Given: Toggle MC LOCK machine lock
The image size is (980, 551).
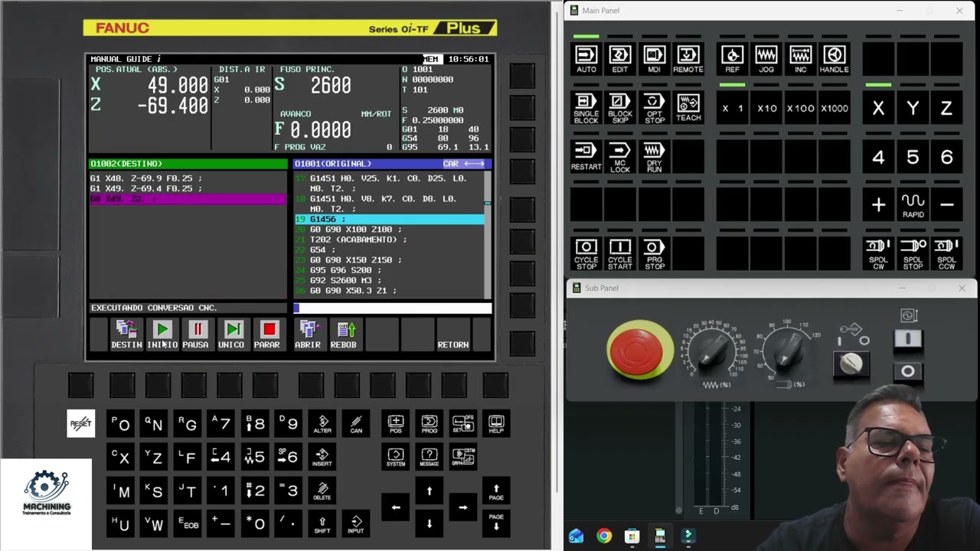Looking at the screenshot, I should pos(620,157).
